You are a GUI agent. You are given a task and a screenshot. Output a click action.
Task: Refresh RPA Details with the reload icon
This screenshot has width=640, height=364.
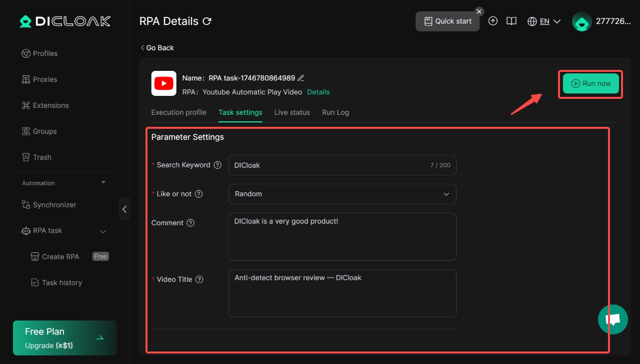pyautogui.click(x=207, y=21)
